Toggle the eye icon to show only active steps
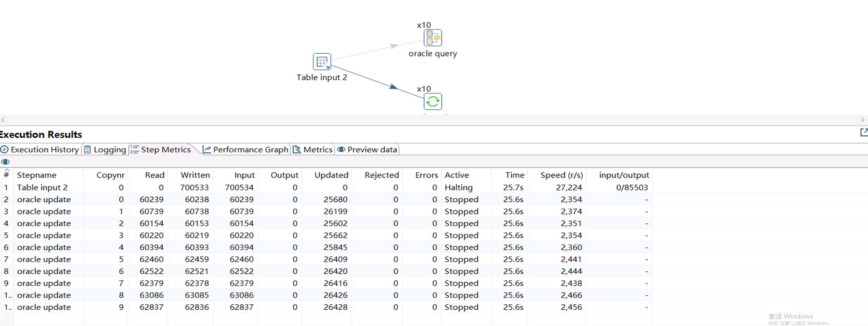 point(5,162)
